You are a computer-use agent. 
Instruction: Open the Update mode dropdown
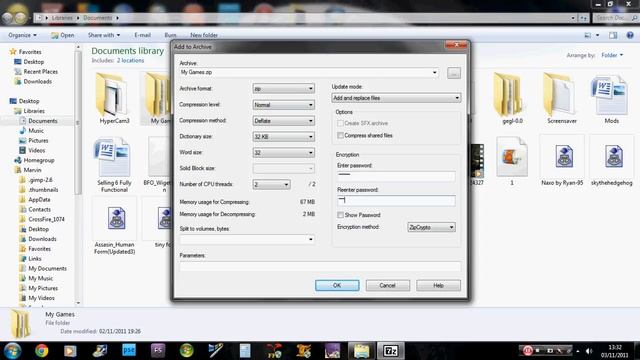coord(396,98)
